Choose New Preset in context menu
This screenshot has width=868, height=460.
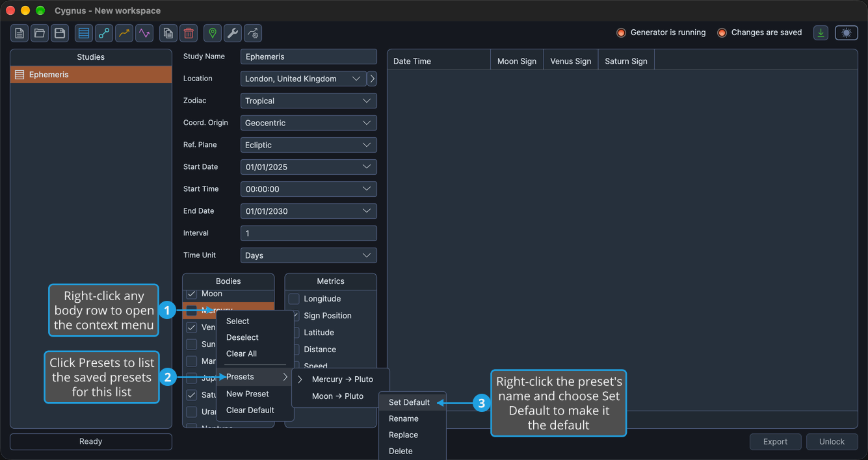(x=255, y=394)
